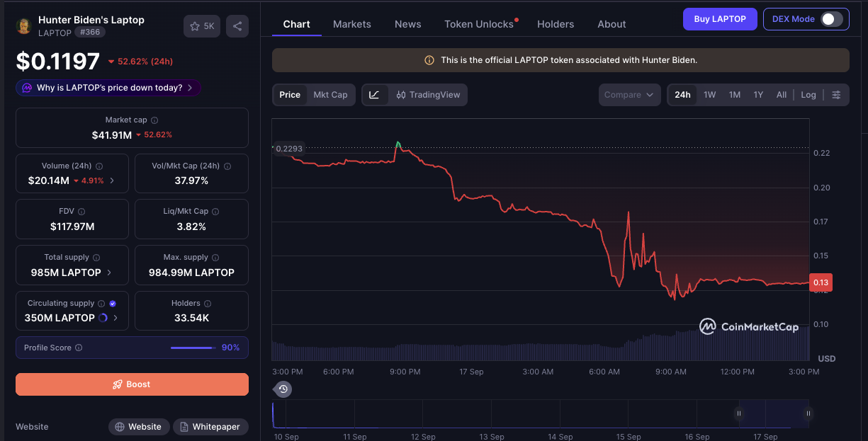Click the green peak on the price line
The height and width of the screenshot is (441, 868).
(398, 144)
